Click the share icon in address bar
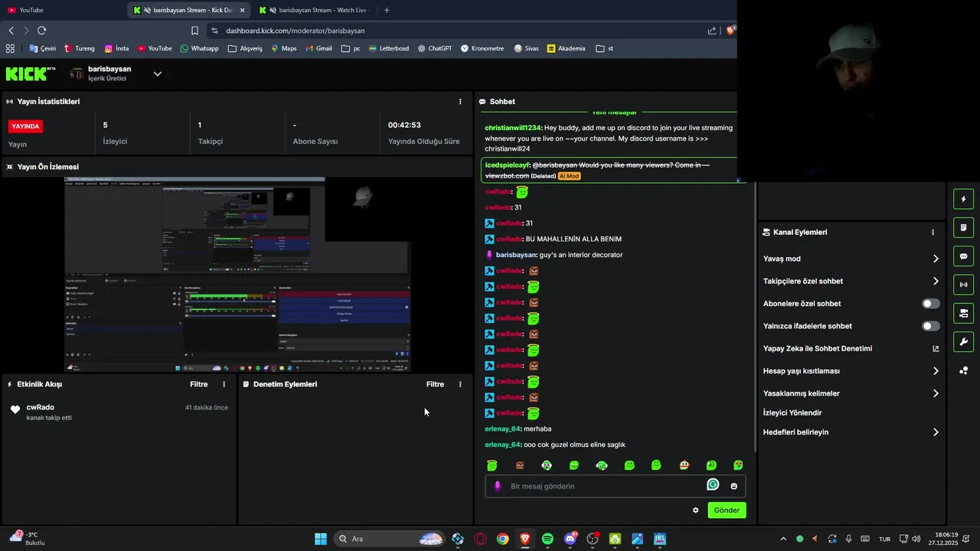The image size is (980, 551). coord(712,31)
